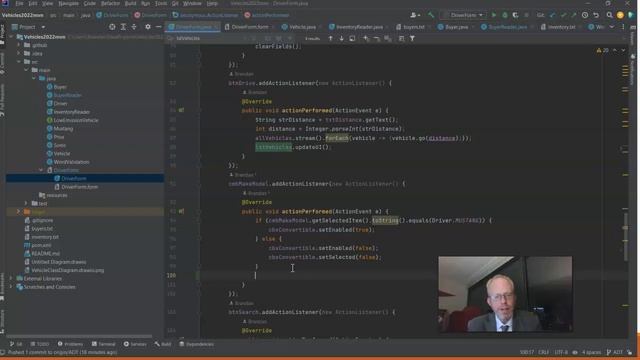Click the search filter funnel icon
This screenshot has width=640, height=360.
[412, 38]
